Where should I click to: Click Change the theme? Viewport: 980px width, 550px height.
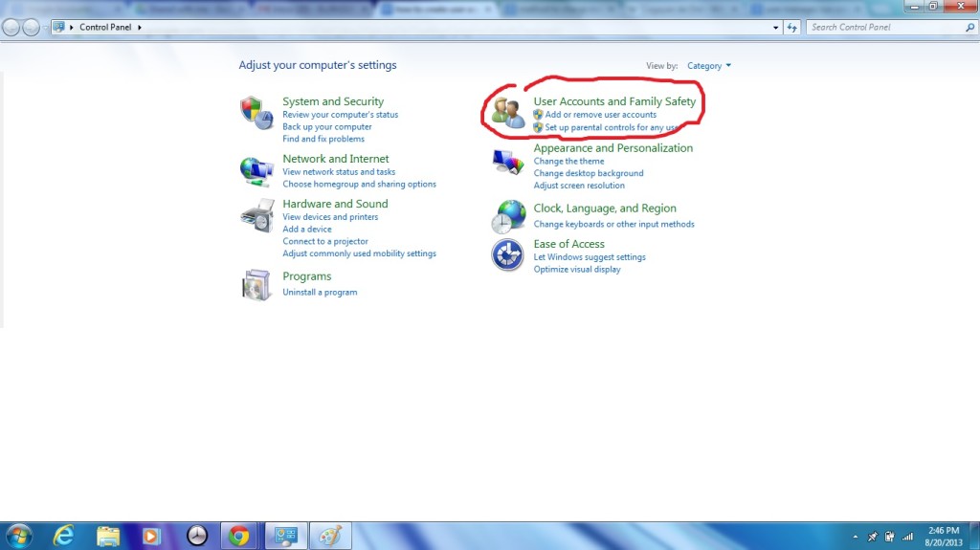pos(568,162)
